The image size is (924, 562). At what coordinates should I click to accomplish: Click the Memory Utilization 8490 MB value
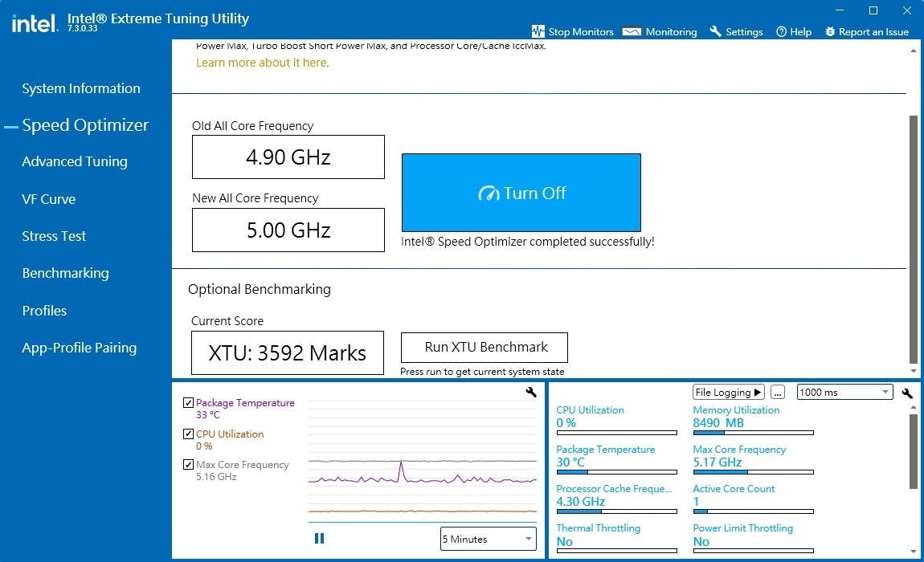718,423
